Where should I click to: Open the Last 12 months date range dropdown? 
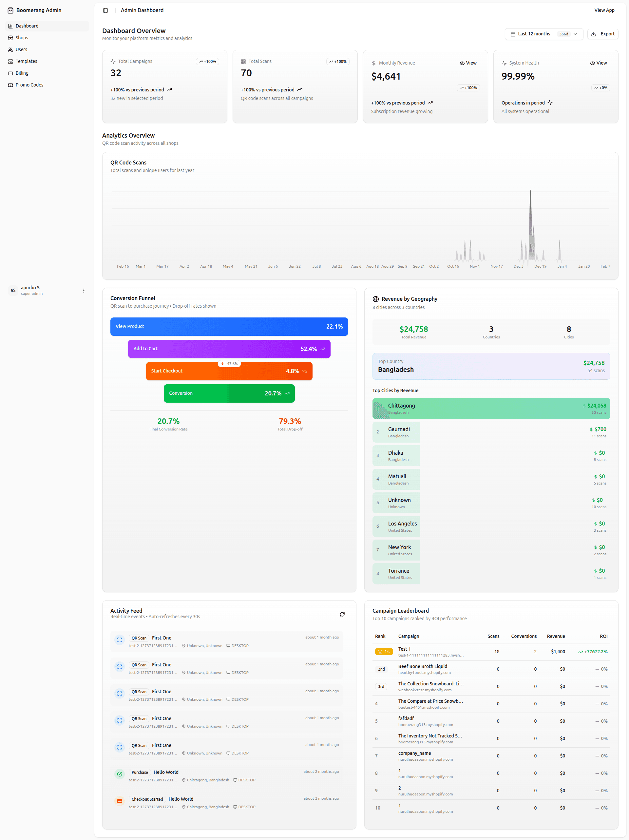pos(543,34)
